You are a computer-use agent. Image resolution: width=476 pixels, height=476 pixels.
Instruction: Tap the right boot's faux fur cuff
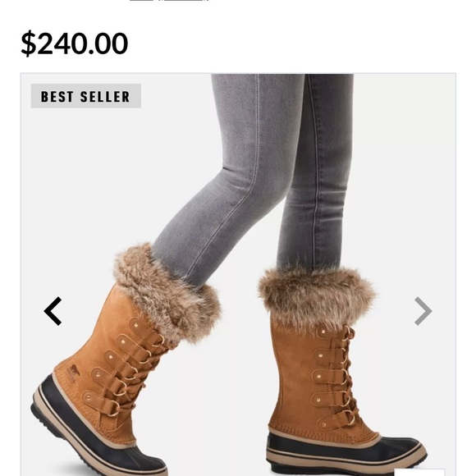point(318,297)
